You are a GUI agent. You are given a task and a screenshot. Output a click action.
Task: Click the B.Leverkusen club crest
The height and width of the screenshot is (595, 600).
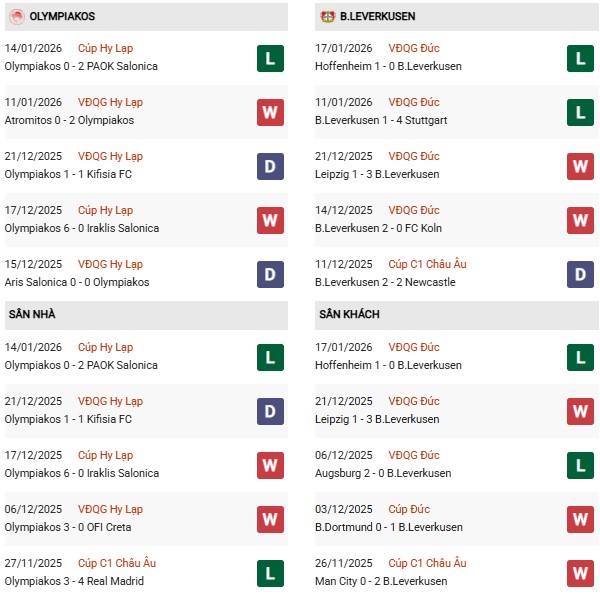pyautogui.click(x=326, y=17)
